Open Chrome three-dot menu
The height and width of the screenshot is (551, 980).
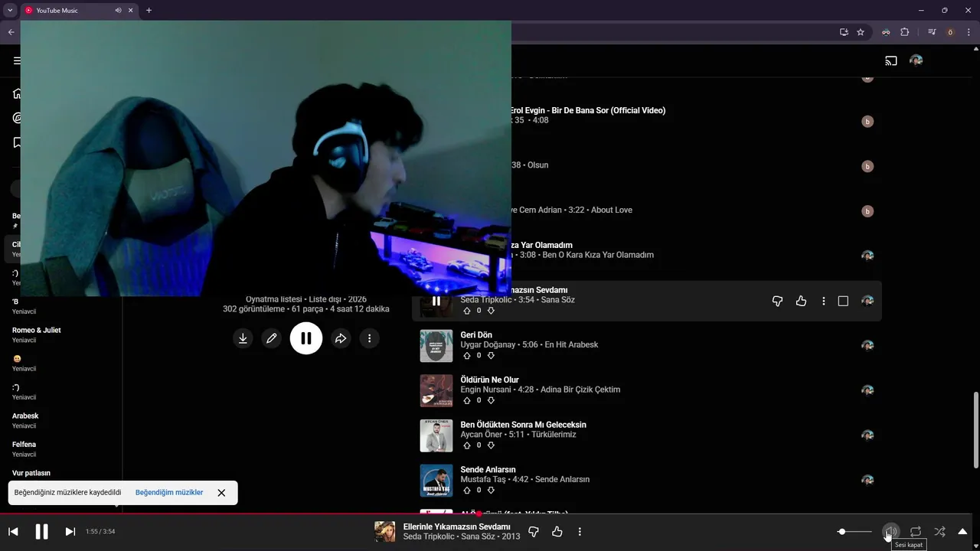(969, 32)
